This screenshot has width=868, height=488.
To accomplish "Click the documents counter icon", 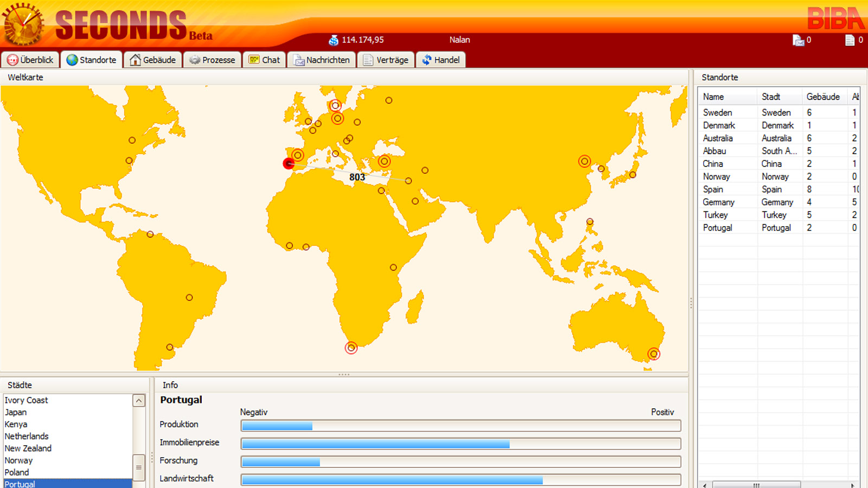I will (x=850, y=40).
